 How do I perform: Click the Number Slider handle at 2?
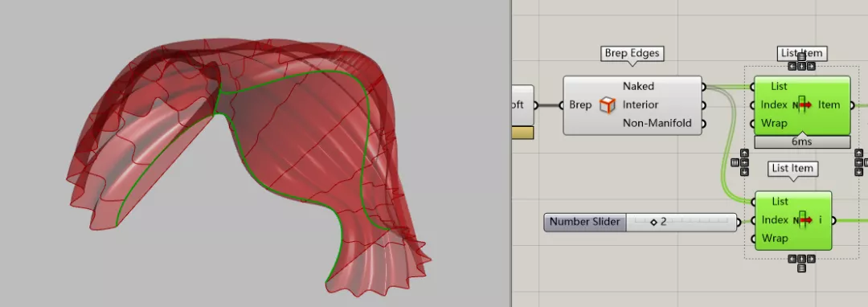click(x=653, y=222)
